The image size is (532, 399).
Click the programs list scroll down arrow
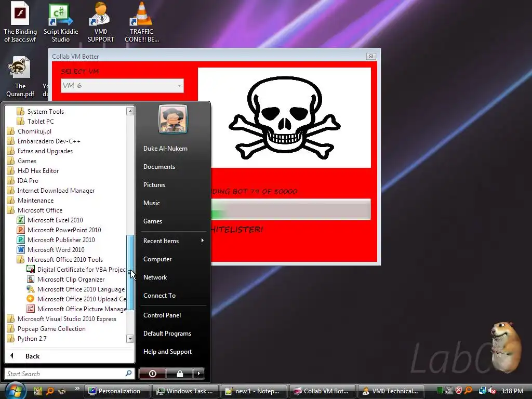[x=130, y=339]
